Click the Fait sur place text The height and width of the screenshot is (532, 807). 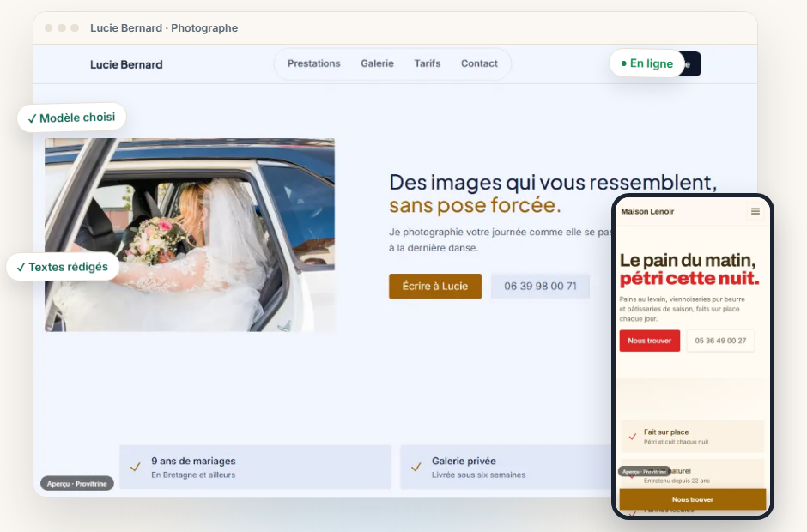point(666,432)
